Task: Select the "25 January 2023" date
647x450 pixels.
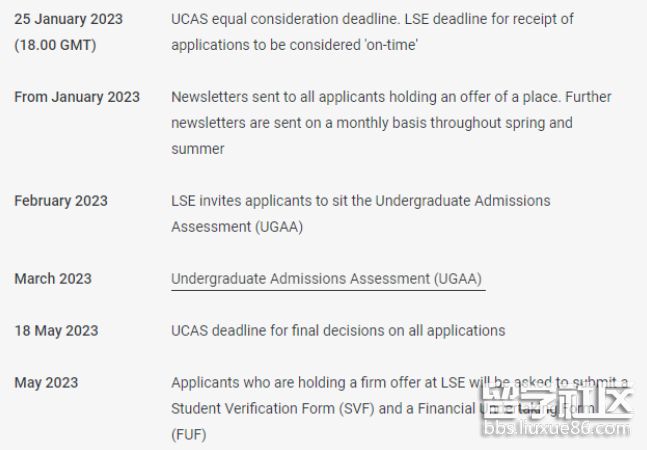Action: pyautogui.click(x=70, y=19)
